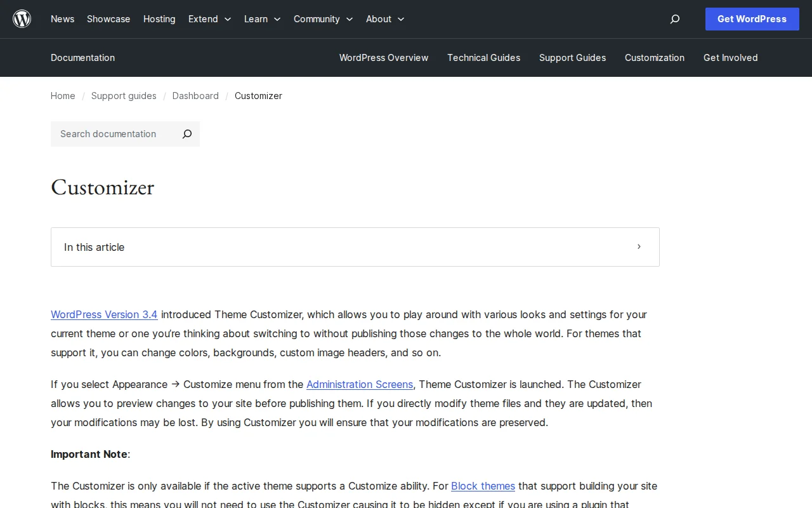Expand the Extend dropdown chevron
Screen dimensions: 812x508
tap(226, 19)
